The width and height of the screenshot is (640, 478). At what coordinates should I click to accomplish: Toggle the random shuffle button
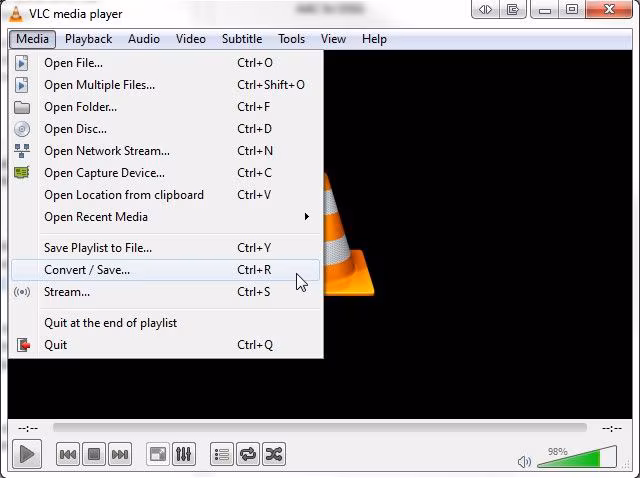(274, 454)
